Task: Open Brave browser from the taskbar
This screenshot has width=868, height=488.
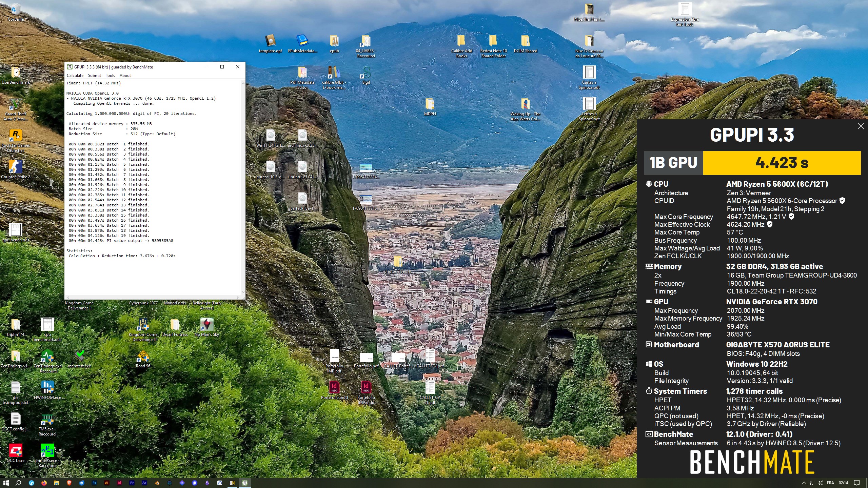Action: pyautogui.click(x=69, y=483)
